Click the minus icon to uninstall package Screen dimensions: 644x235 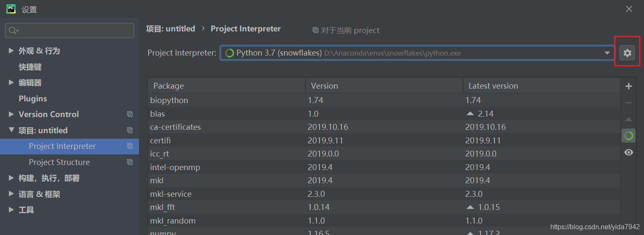628,103
